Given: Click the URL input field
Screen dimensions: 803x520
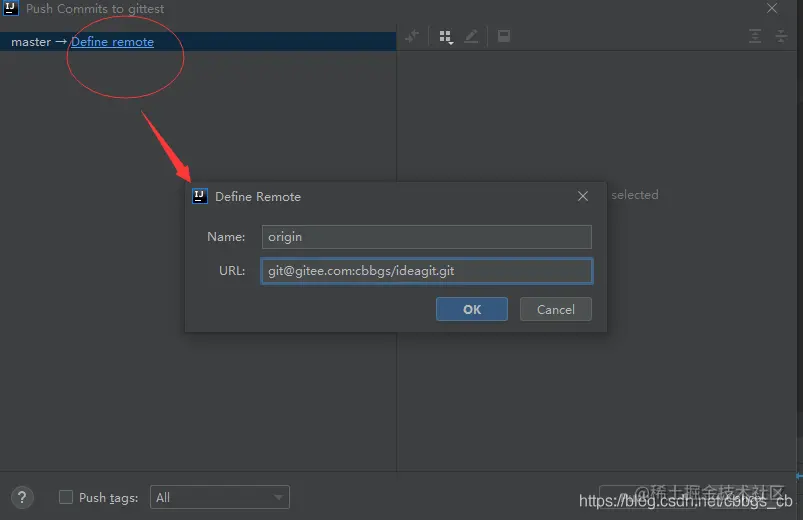Looking at the screenshot, I should tap(427, 271).
